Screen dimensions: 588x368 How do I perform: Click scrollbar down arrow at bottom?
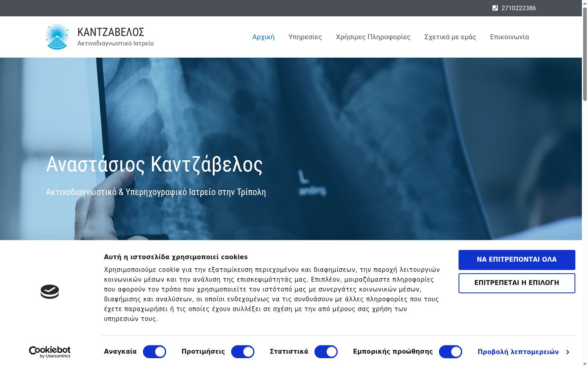(x=585, y=364)
